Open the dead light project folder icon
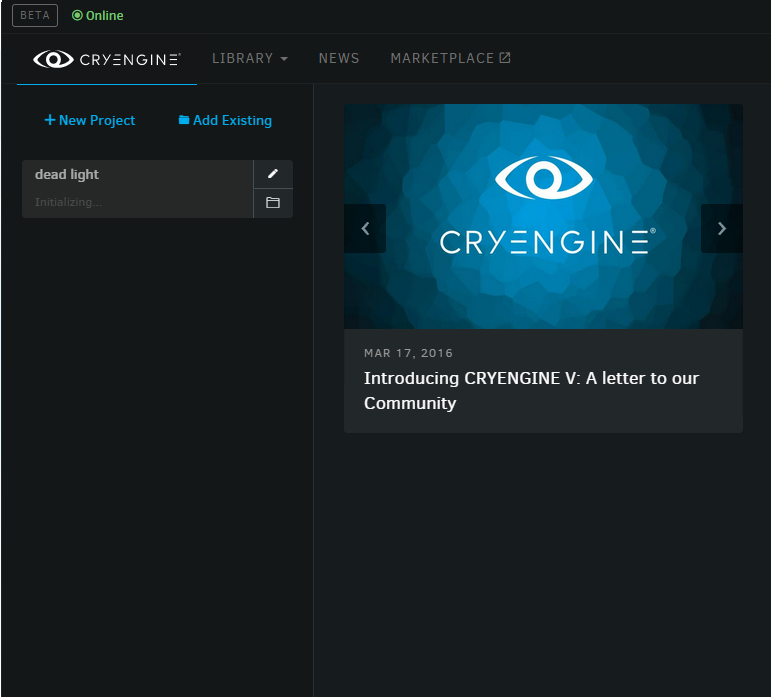Screen dimensions: 771x697 [x=273, y=203]
